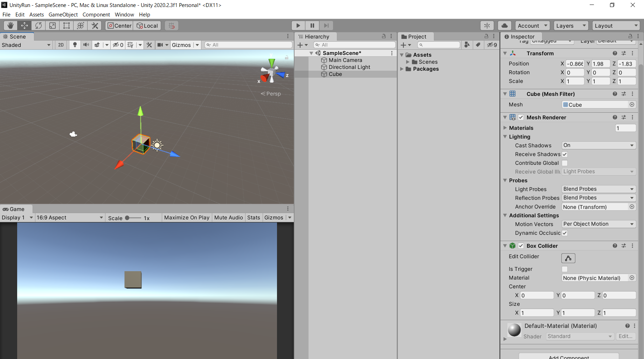Open the cloud services icon
Image resolution: width=644 pixels, height=359 pixels.
click(505, 26)
